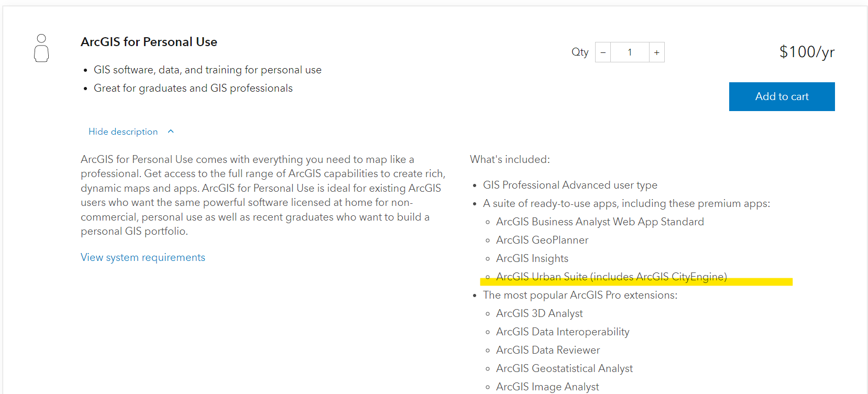
Task: Click the chevron next to Hide description
Action: click(171, 132)
